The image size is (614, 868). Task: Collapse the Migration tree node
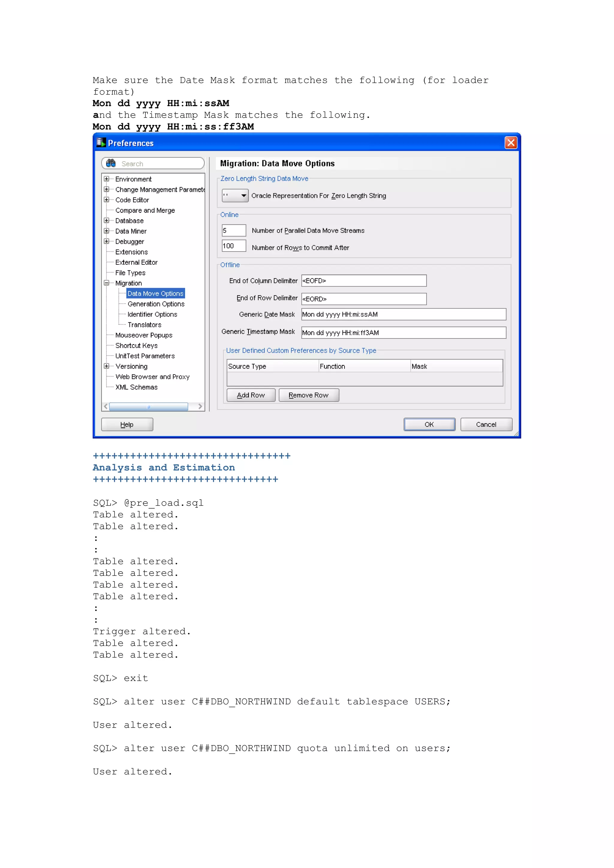pos(107,283)
